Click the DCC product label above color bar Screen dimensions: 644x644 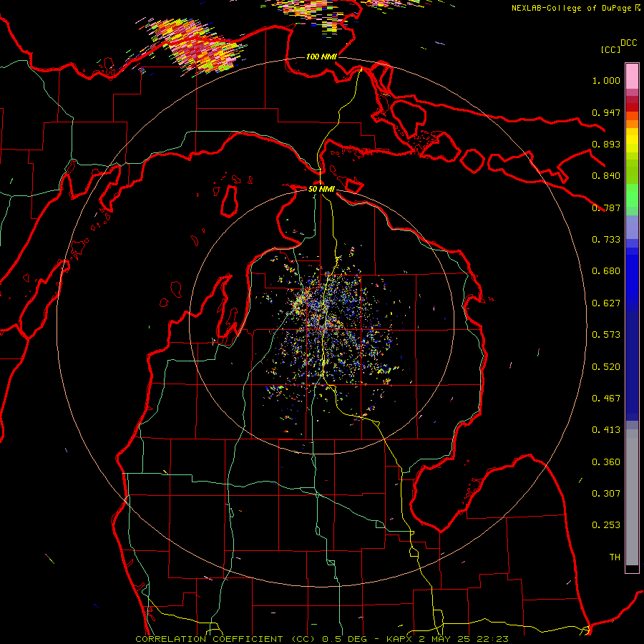point(629,43)
